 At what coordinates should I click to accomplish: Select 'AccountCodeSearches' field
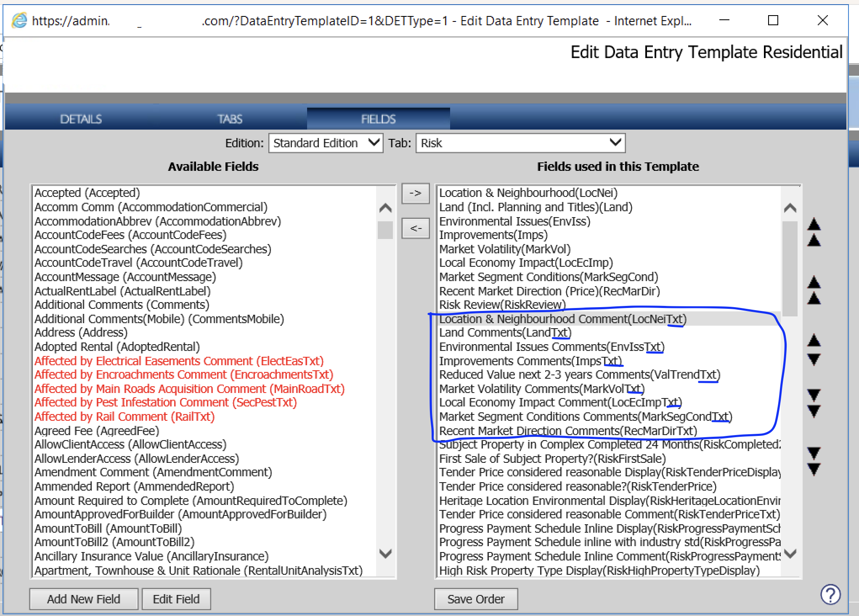pyautogui.click(x=153, y=249)
